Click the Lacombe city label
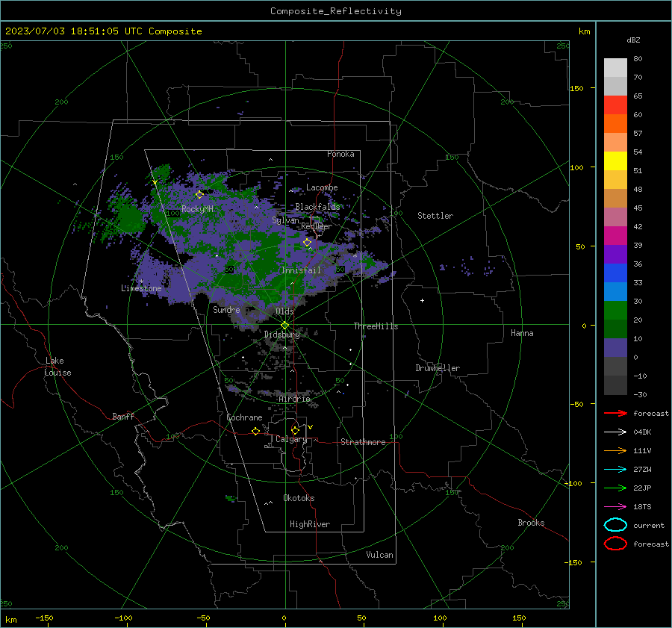The width and height of the screenshot is (672, 628). pos(322,187)
